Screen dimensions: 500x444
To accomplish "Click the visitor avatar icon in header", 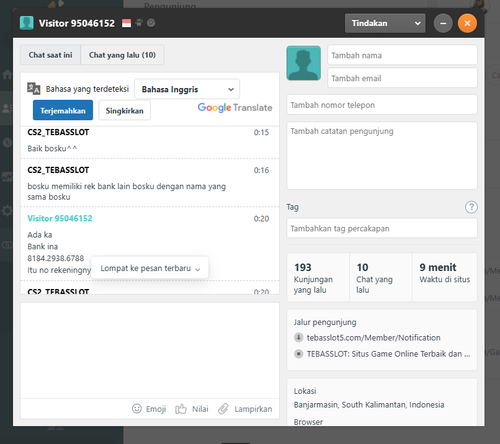I will point(26,23).
